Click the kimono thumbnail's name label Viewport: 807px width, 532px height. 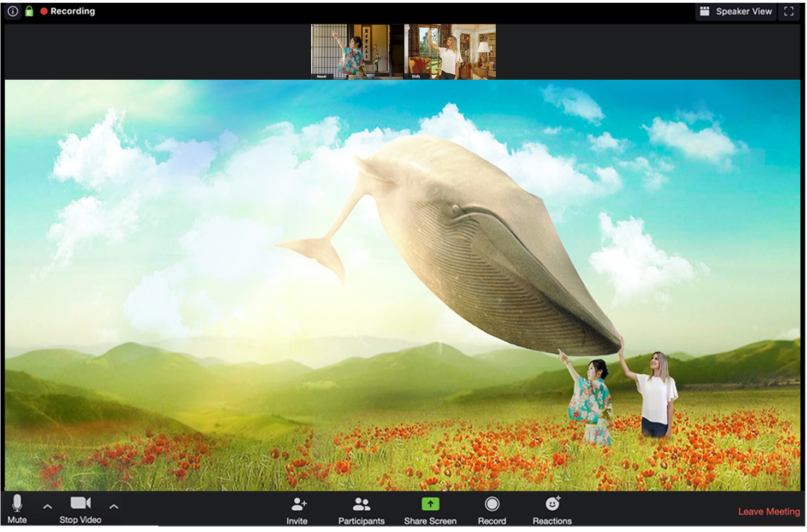(322, 76)
